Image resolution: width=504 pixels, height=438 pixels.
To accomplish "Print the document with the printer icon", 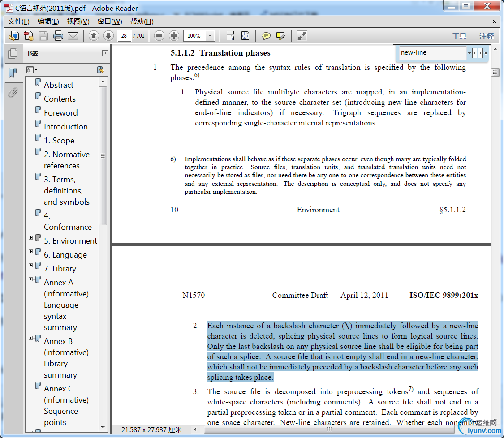I will pos(58,36).
